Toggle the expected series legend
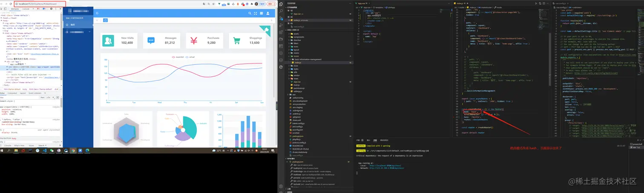Image resolution: width=644 pixels, height=193 pixels. pos(178,57)
